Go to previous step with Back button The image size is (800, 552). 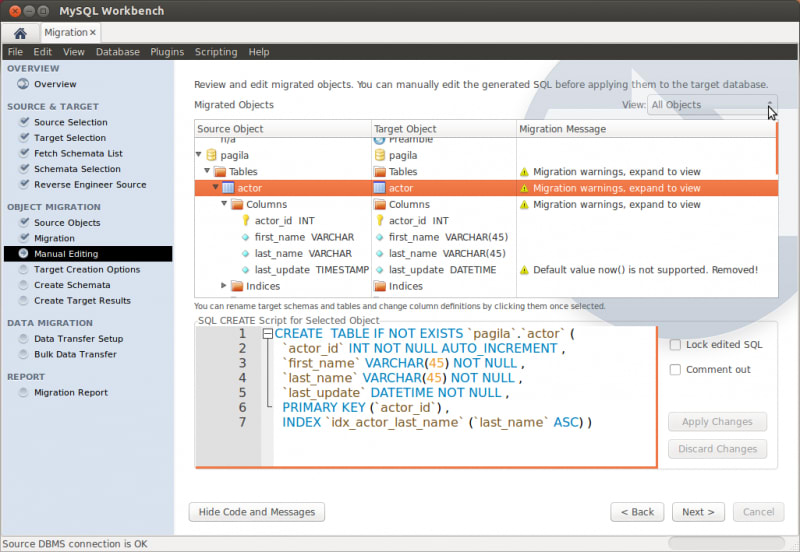[637, 512]
